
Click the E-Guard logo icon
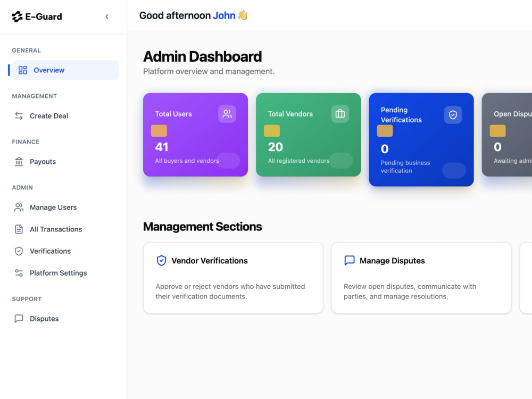[x=17, y=16]
